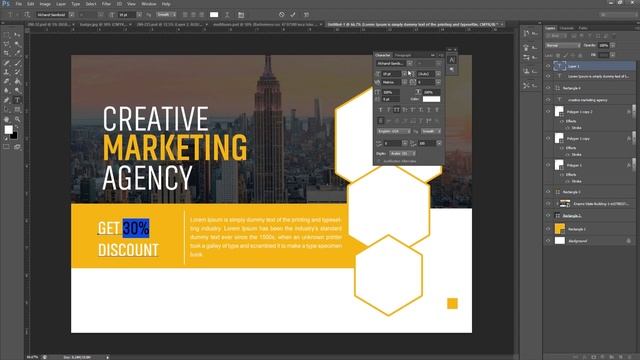Enable All Caps style in Character panel
The height and width of the screenshot is (360, 640).
pyautogui.click(x=396, y=110)
